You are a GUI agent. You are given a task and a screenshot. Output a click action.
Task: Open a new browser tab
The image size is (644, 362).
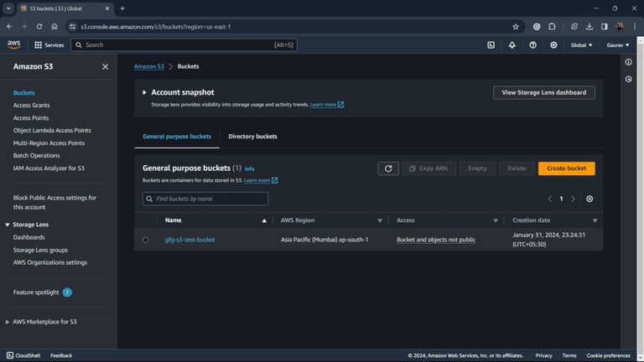122,8
